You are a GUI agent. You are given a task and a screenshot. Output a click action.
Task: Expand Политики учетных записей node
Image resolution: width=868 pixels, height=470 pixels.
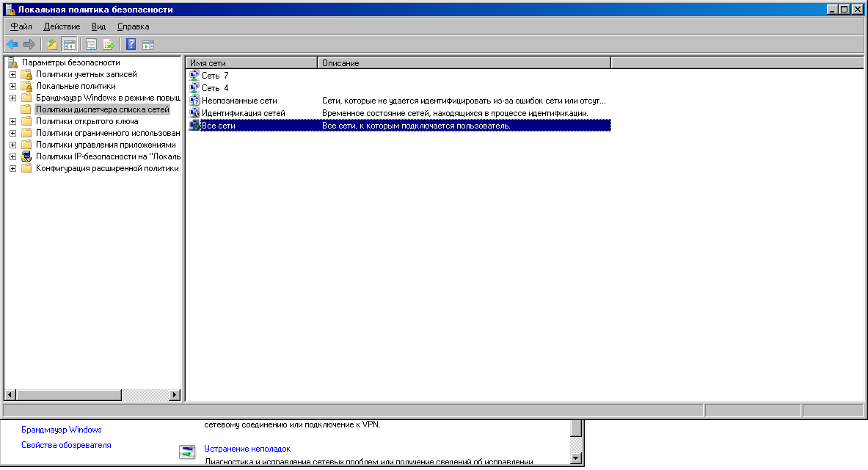point(12,74)
